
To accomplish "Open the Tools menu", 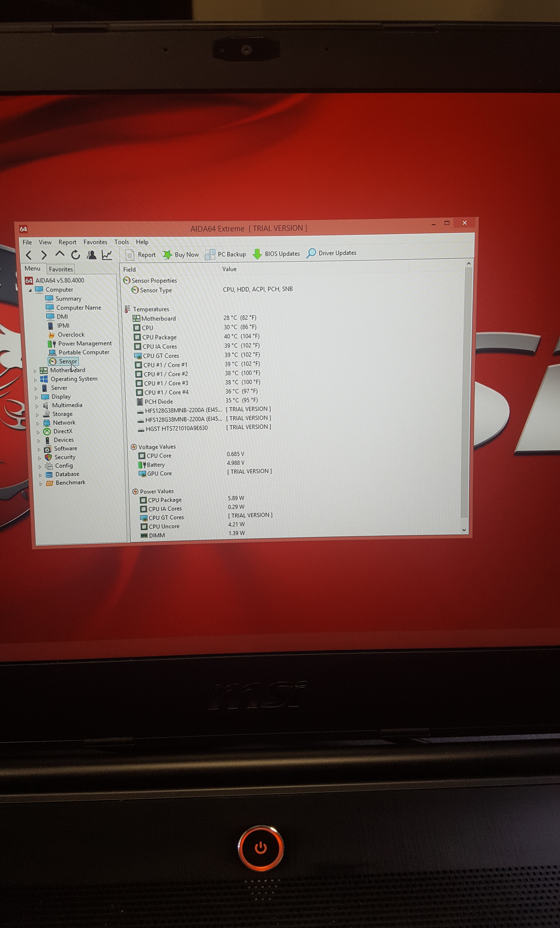I will tap(122, 242).
